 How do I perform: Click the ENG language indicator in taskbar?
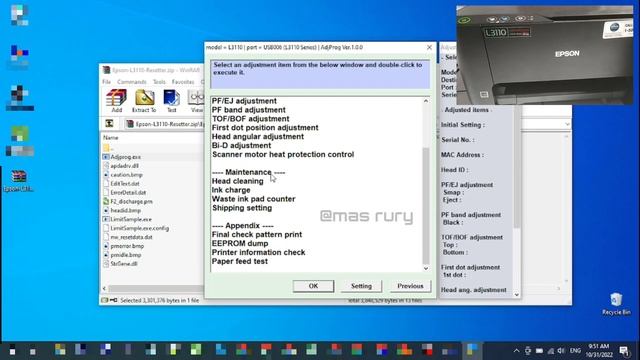point(575,351)
